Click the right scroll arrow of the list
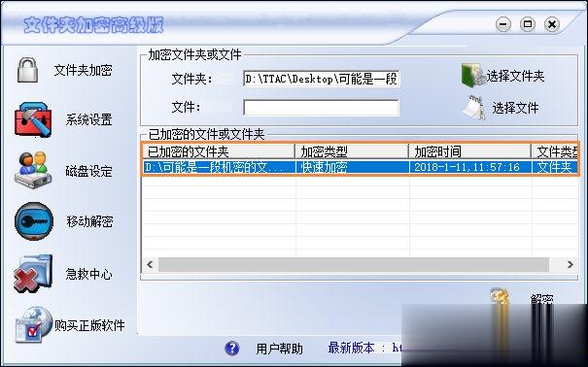The image size is (588, 367). click(x=570, y=264)
